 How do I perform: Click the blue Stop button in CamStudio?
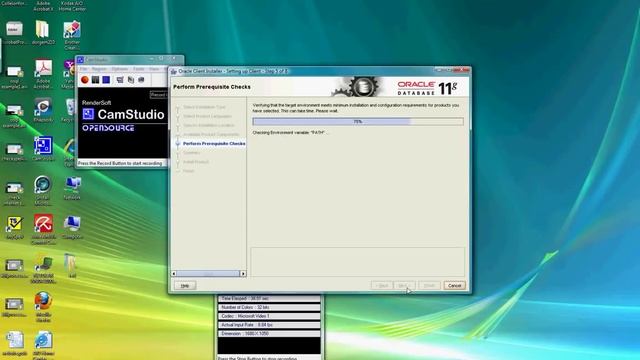(106, 80)
